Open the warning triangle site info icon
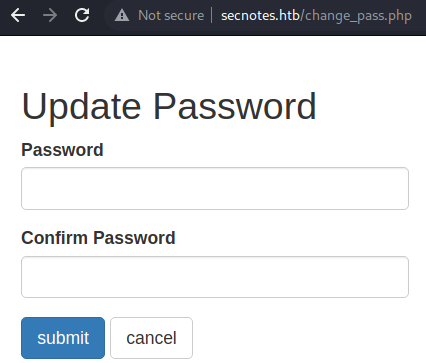The height and width of the screenshot is (363, 426). (x=122, y=15)
